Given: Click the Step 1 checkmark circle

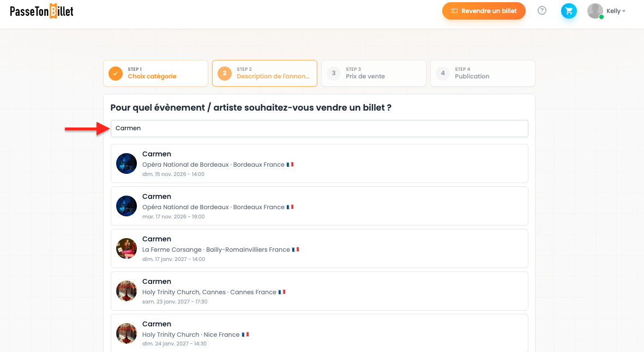Looking at the screenshot, I should [116, 74].
